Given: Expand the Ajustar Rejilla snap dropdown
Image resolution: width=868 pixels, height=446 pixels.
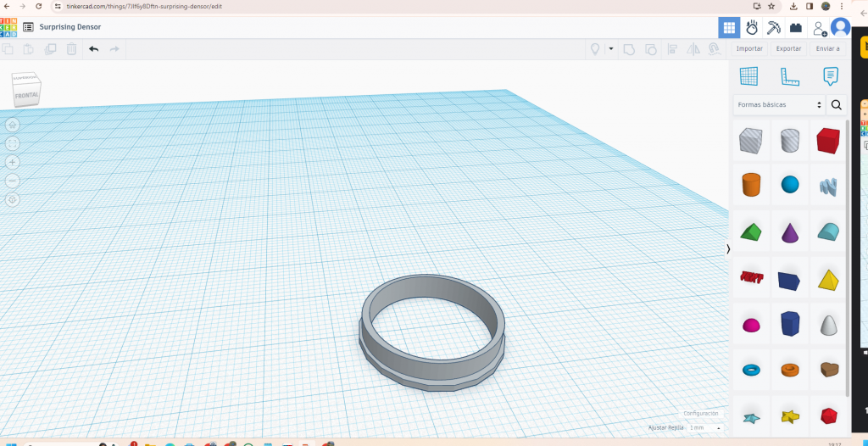Looking at the screenshot, I should click(703, 428).
